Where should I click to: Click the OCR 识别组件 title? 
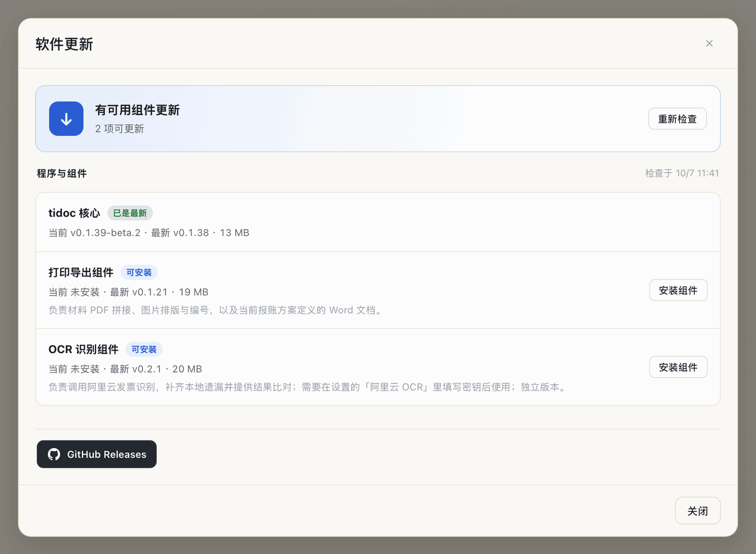click(84, 349)
